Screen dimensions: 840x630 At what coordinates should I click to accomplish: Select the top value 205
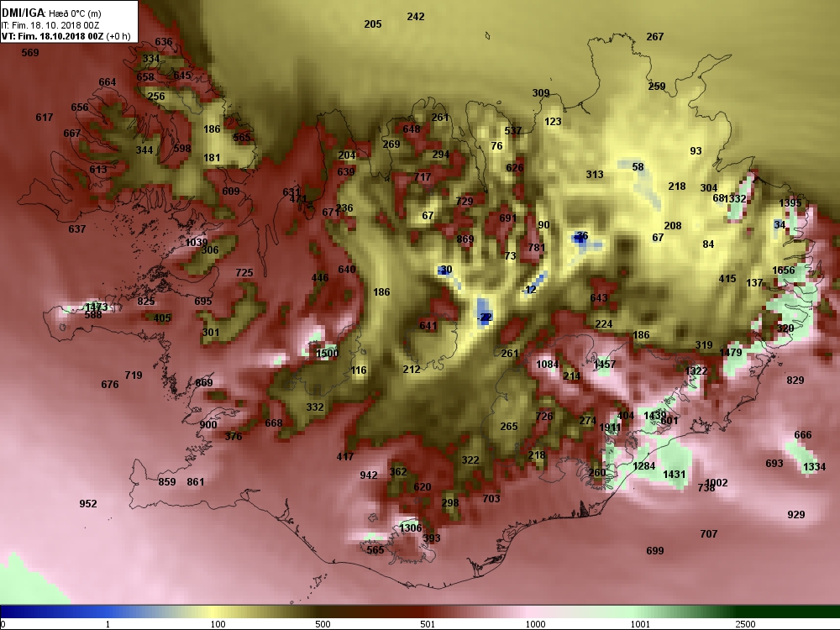(x=373, y=24)
